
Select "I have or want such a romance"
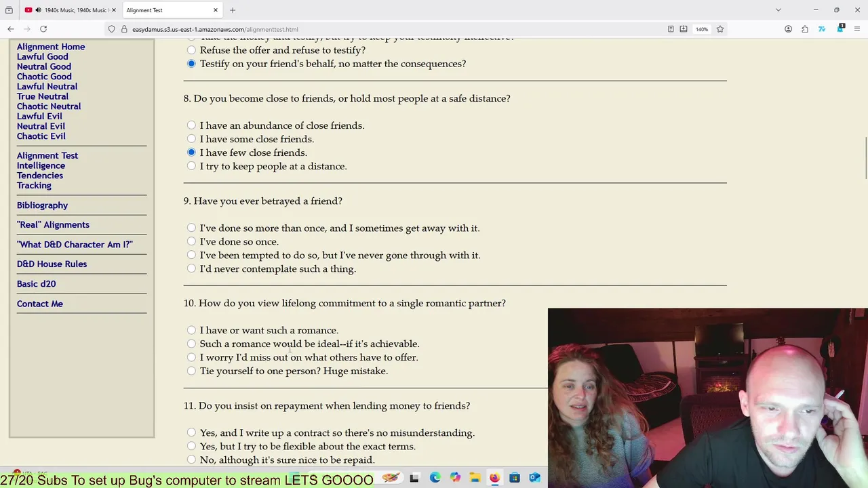191,330
